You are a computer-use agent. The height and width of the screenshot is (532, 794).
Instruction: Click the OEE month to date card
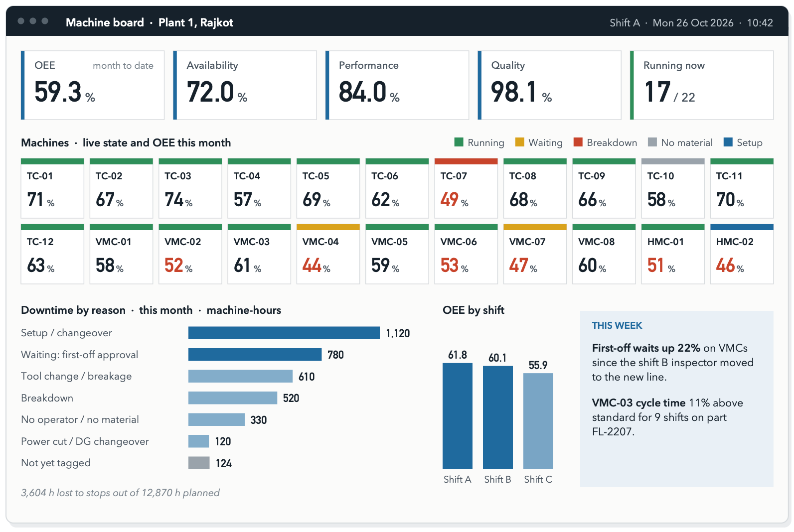[93, 85]
